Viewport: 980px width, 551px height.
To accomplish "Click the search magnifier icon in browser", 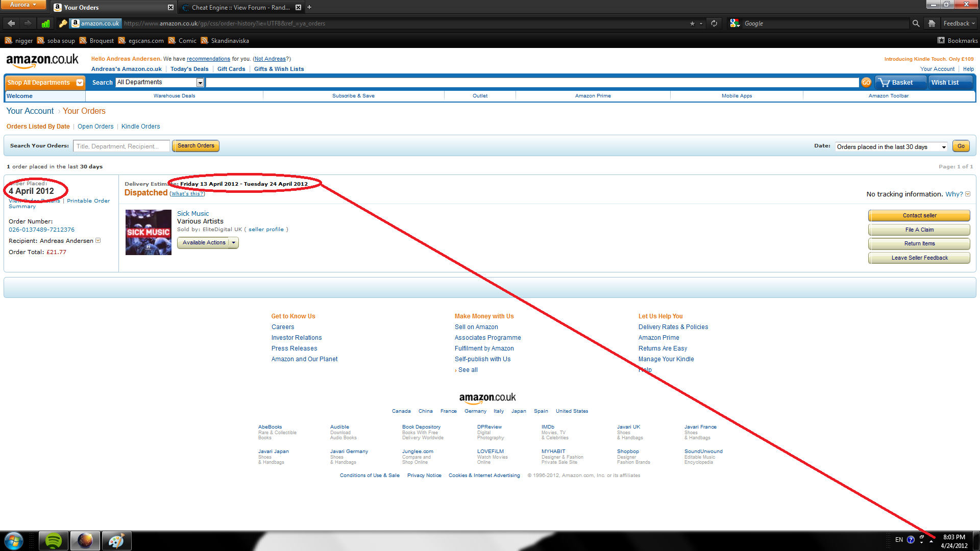I will pyautogui.click(x=916, y=23).
